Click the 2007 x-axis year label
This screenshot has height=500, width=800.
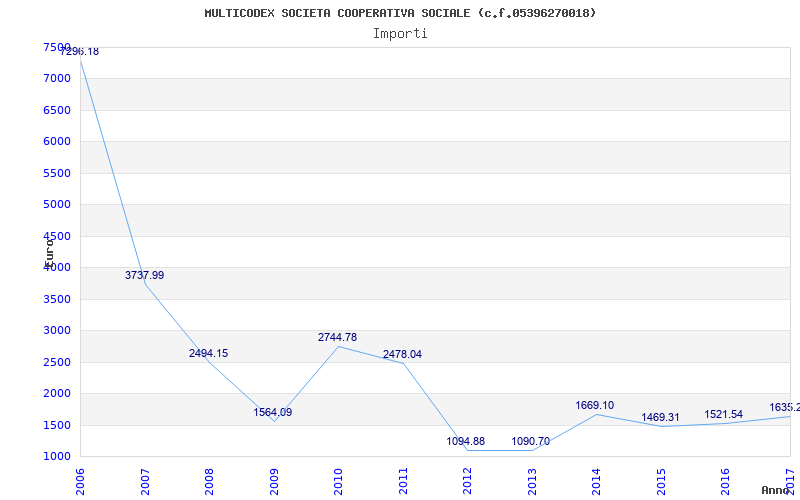click(x=145, y=482)
